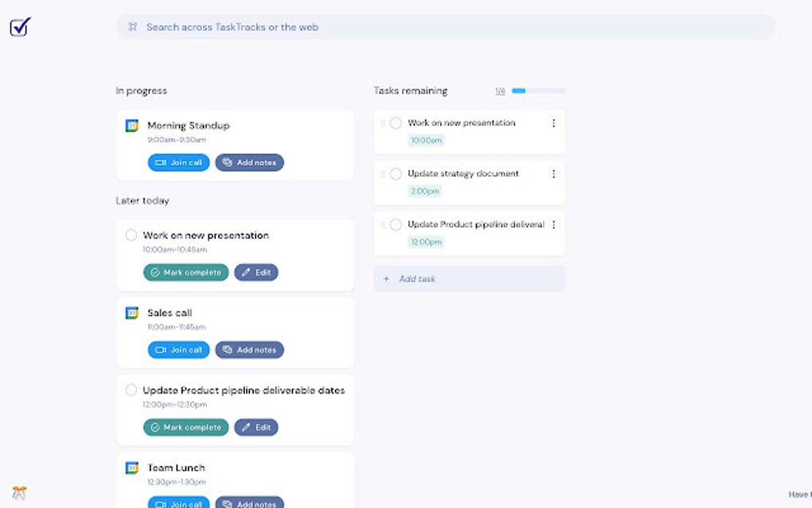812x508 pixels.
Task: Click the TaskTracks checkmark logo
Action: pyautogui.click(x=18, y=26)
